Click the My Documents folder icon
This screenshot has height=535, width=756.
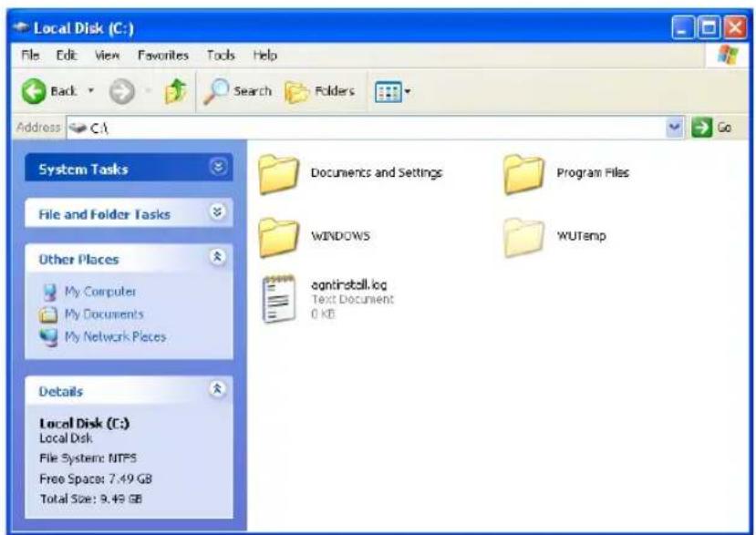coord(48,314)
